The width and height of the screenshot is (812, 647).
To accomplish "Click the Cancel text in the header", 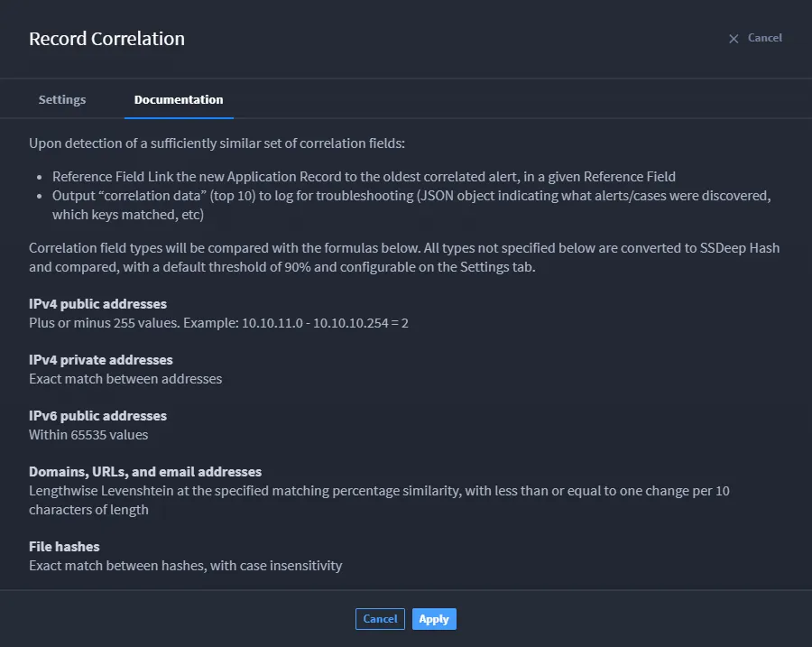I will [x=764, y=38].
